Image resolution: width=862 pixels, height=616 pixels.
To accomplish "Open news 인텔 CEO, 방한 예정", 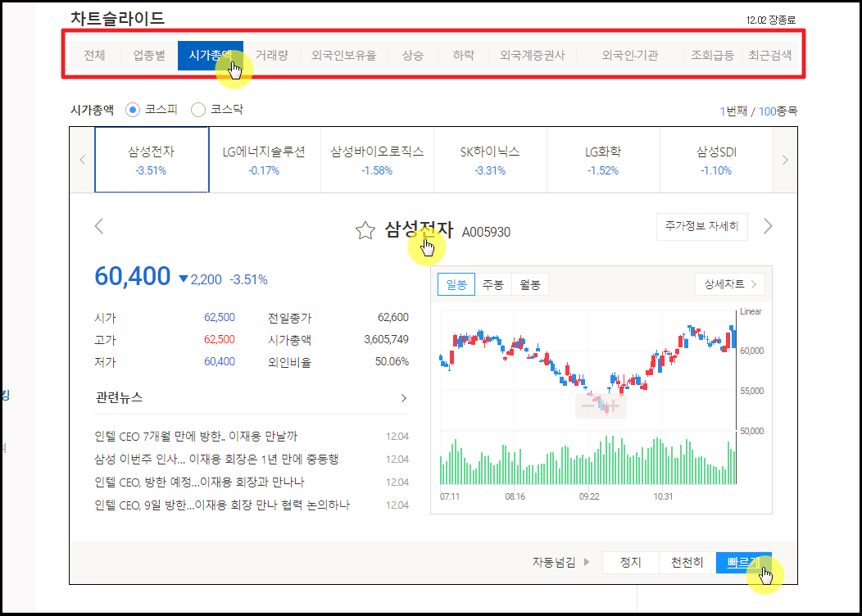I will point(199,482).
